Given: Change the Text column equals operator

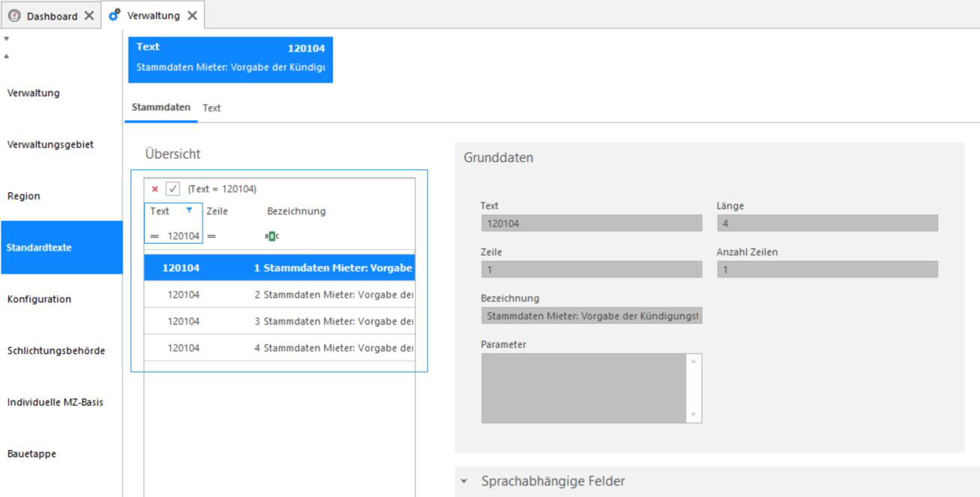Looking at the screenshot, I should [154, 236].
